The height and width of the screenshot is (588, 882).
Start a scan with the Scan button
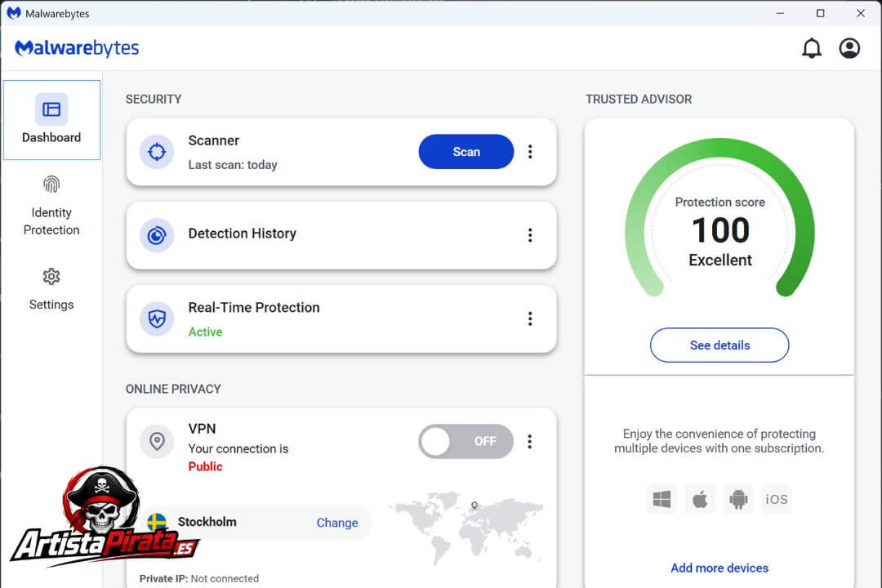pyautogui.click(x=466, y=152)
